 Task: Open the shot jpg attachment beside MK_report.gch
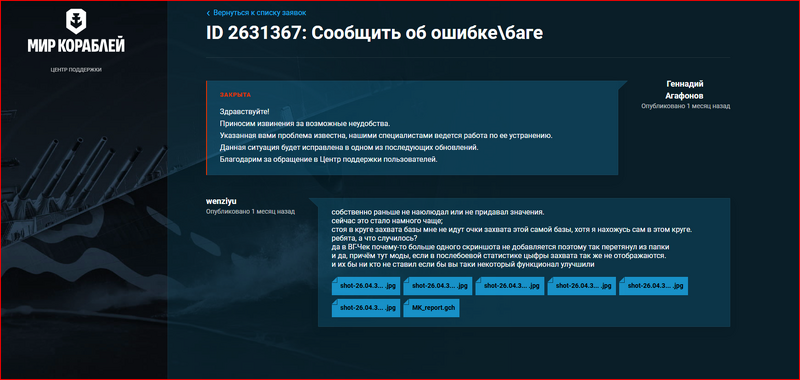click(x=366, y=308)
